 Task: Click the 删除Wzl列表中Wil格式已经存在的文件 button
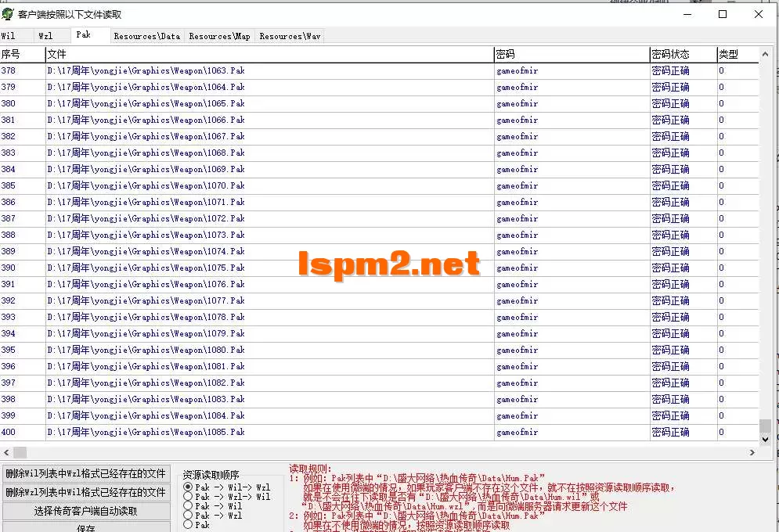(x=86, y=494)
